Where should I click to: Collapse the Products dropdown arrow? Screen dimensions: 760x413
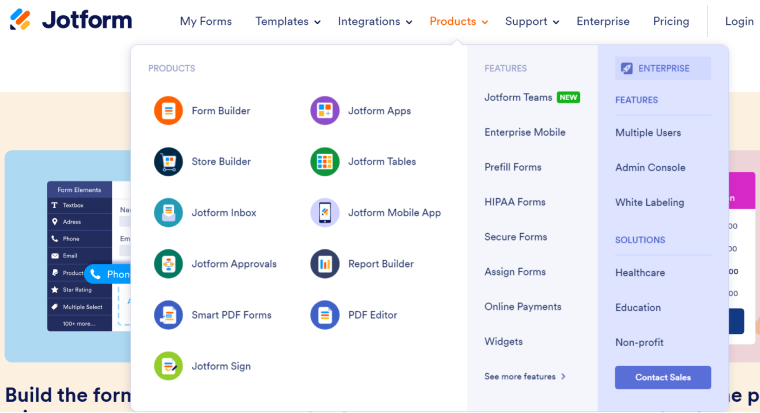[x=485, y=22]
